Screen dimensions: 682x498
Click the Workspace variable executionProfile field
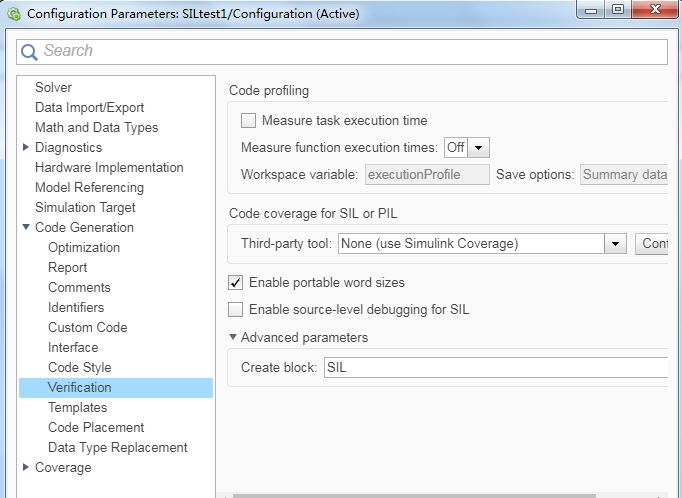pyautogui.click(x=427, y=174)
